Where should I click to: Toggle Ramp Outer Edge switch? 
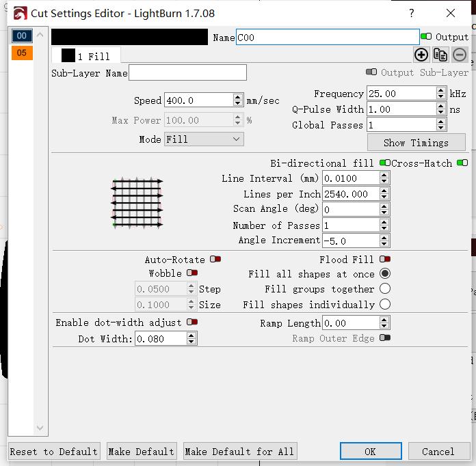[x=384, y=338]
